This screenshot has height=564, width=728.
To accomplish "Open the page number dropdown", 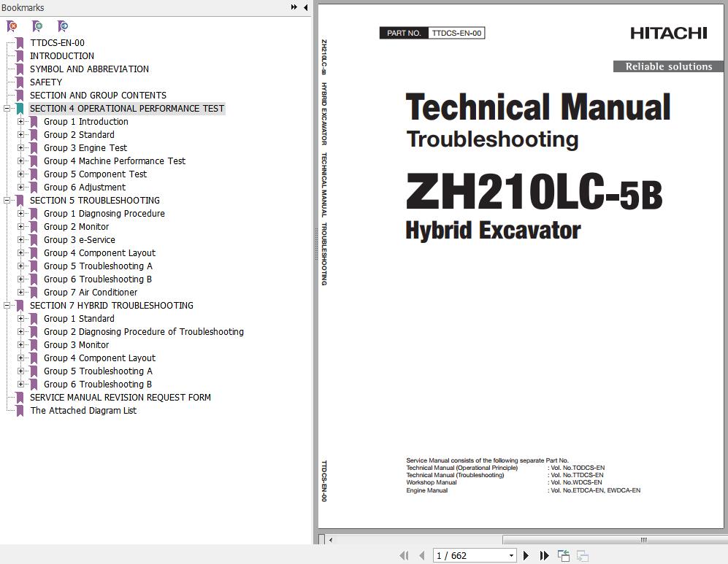I will tap(511, 556).
